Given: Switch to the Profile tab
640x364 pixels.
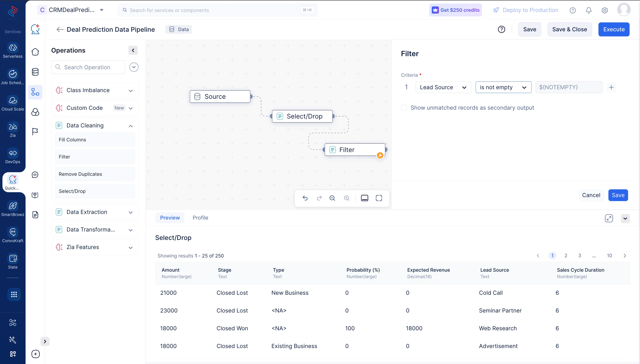Looking at the screenshot, I should (200, 218).
